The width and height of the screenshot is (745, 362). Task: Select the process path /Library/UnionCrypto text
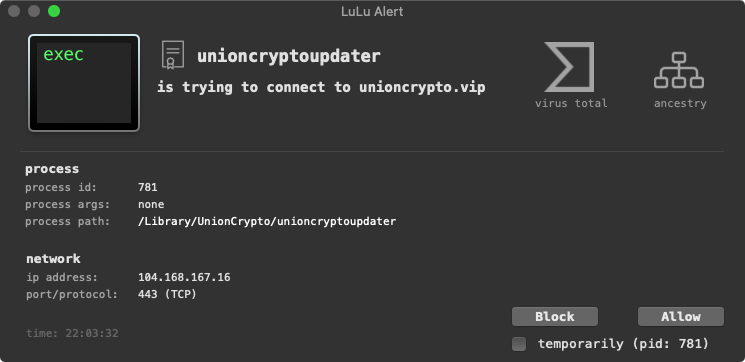pos(267,221)
